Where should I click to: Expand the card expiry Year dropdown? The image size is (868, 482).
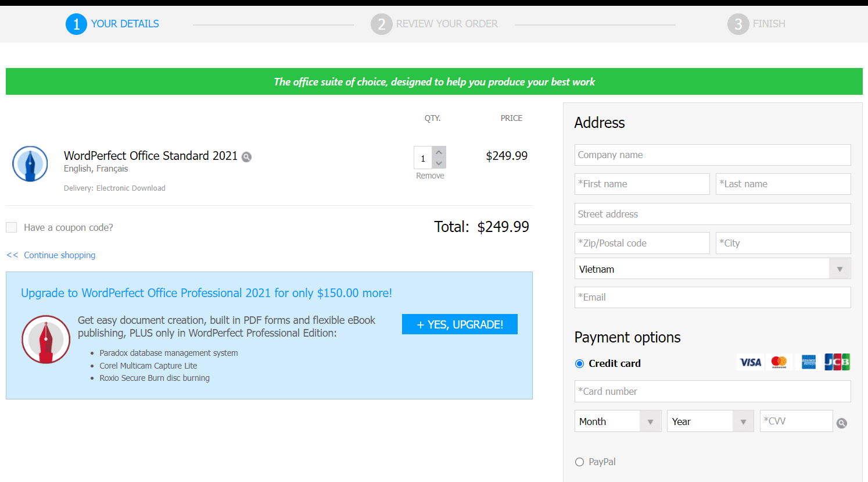[710, 422]
